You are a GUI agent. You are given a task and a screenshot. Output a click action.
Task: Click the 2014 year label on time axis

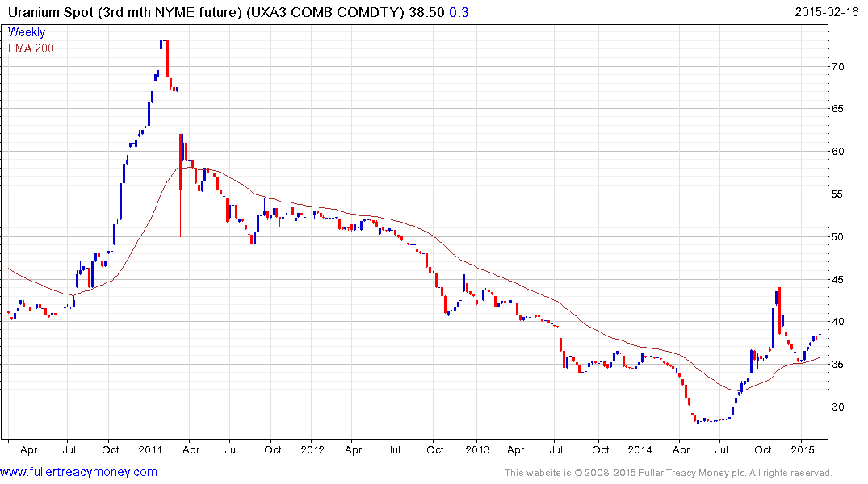(639, 449)
